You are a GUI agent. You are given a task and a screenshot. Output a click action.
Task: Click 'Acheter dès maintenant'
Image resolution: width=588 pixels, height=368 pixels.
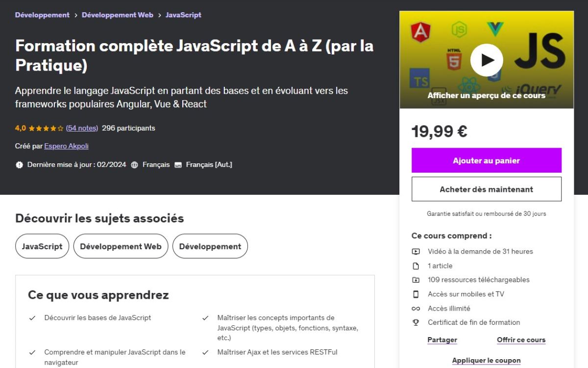pyautogui.click(x=487, y=189)
